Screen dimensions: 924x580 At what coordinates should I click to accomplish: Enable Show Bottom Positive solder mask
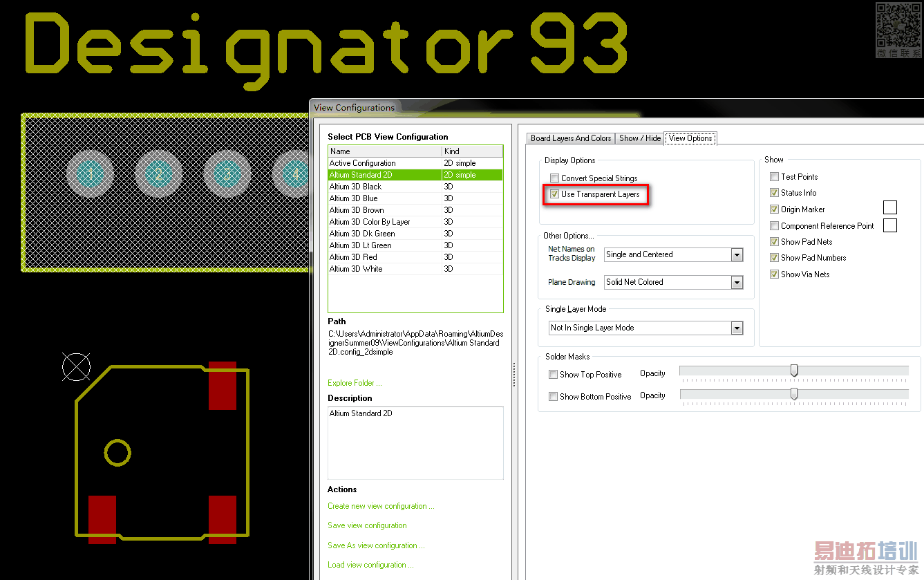tap(553, 397)
